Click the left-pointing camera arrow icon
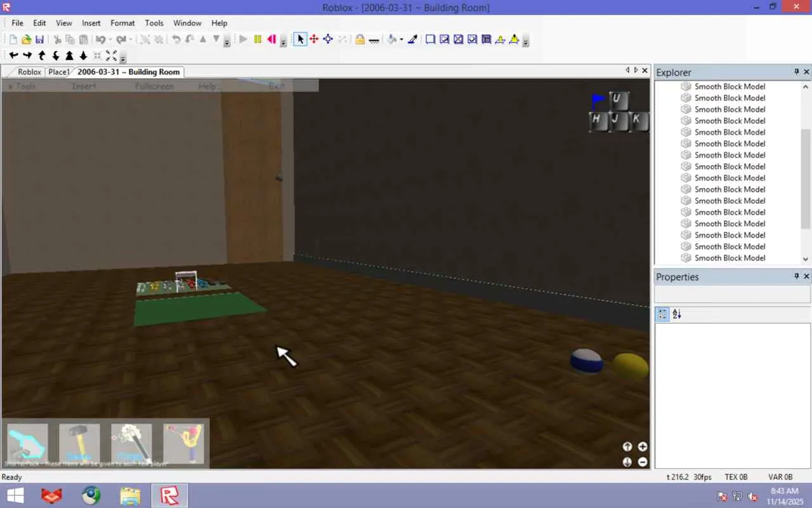Viewport: 812px width, 508px height. [13, 56]
